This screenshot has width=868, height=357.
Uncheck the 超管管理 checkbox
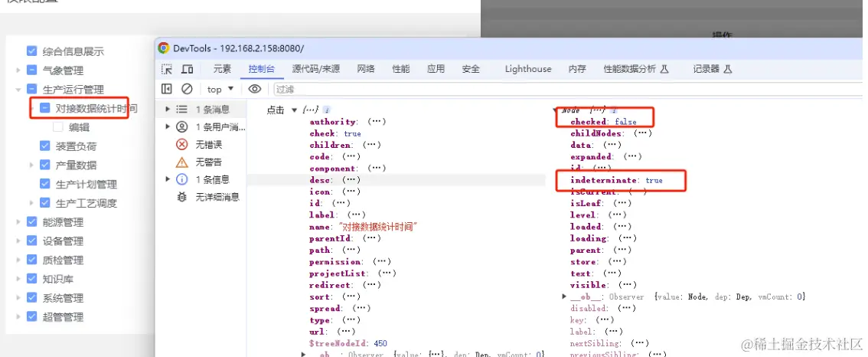(31, 316)
